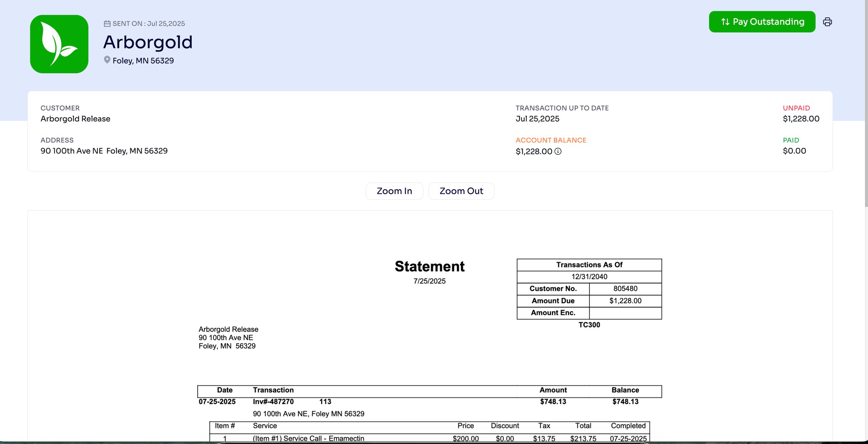Click the Amount Due value in statement table
Viewport: 868px width, 444px height.
pos(625,301)
